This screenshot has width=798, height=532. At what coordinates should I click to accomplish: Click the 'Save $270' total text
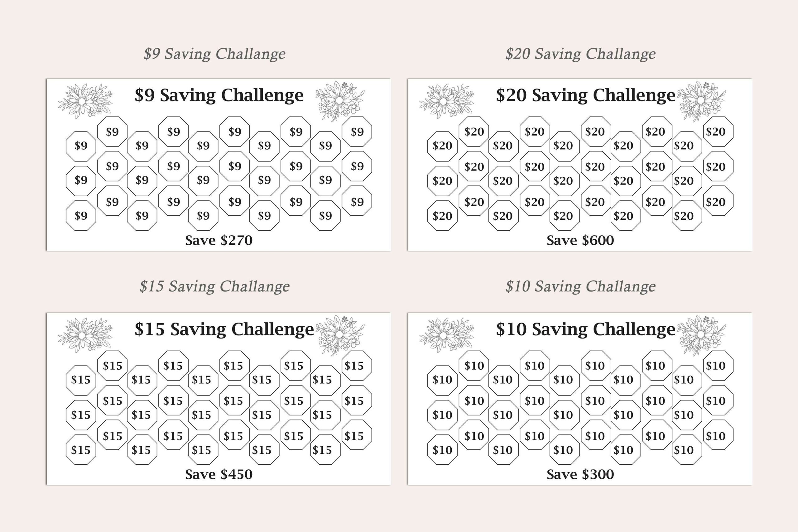219,240
